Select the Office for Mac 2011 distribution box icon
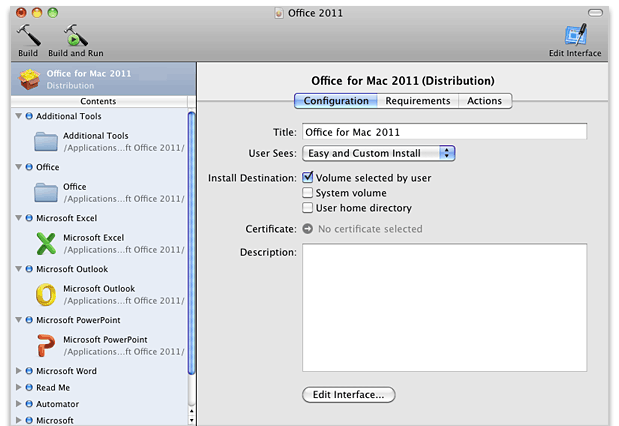The width and height of the screenshot is (619, 426). pos(30,79)
